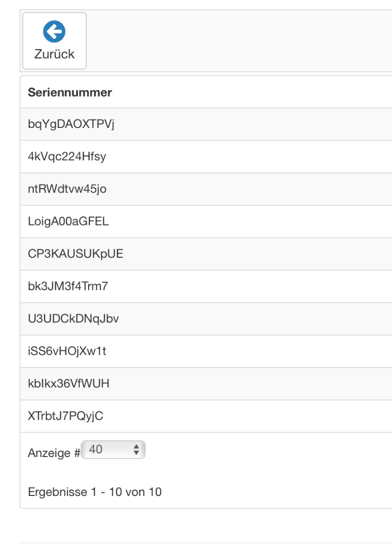Click empty toolbar area right of Zurück
Image resolution: width=392 pixels, height=546 pixels.
click(x=238, y=40)
